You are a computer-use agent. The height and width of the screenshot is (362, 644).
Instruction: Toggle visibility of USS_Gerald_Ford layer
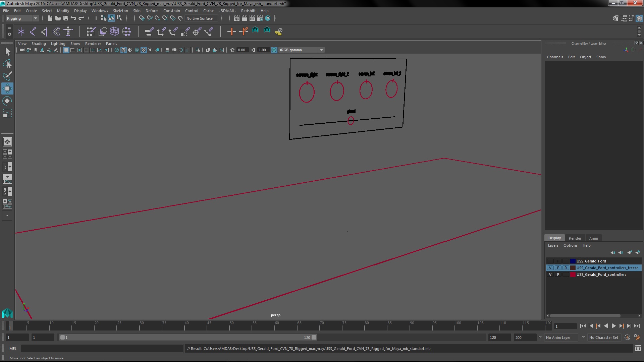coord(550,261)
